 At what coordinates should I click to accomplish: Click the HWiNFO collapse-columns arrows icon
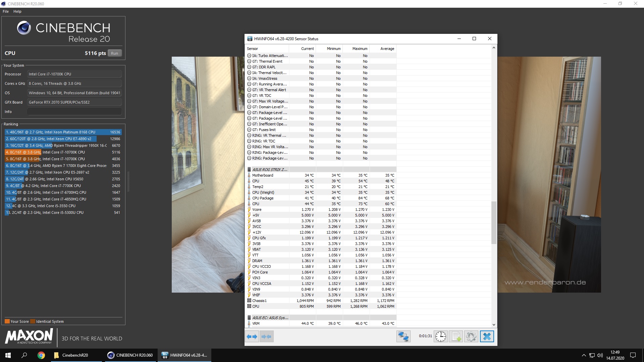[x=266, y=337]
